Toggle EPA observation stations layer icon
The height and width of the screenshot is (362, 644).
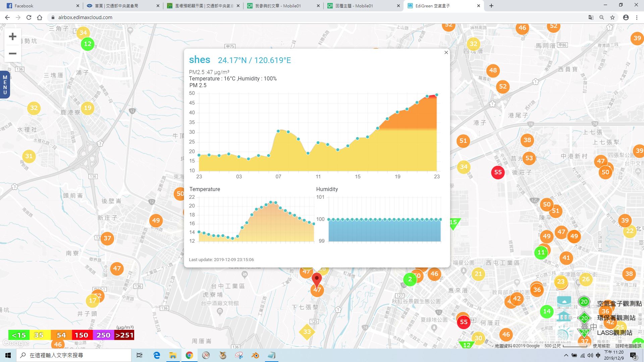pos(564,317)
